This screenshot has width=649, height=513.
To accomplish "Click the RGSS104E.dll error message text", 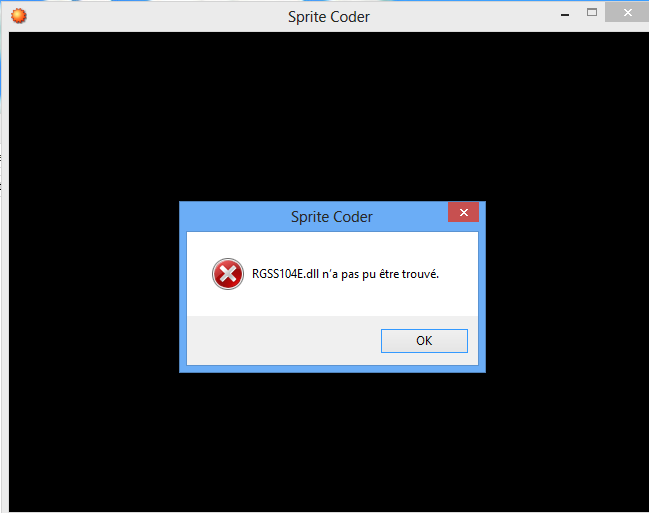I will (x=345, y=274).
